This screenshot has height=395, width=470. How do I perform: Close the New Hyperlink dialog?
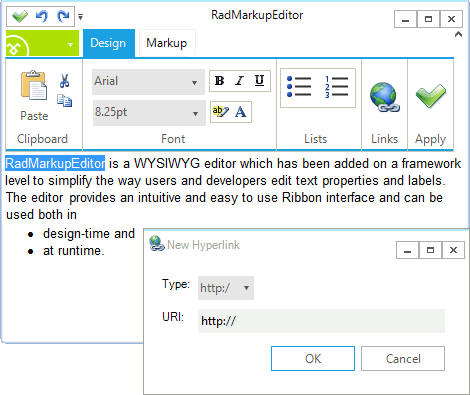coord(453,250)
